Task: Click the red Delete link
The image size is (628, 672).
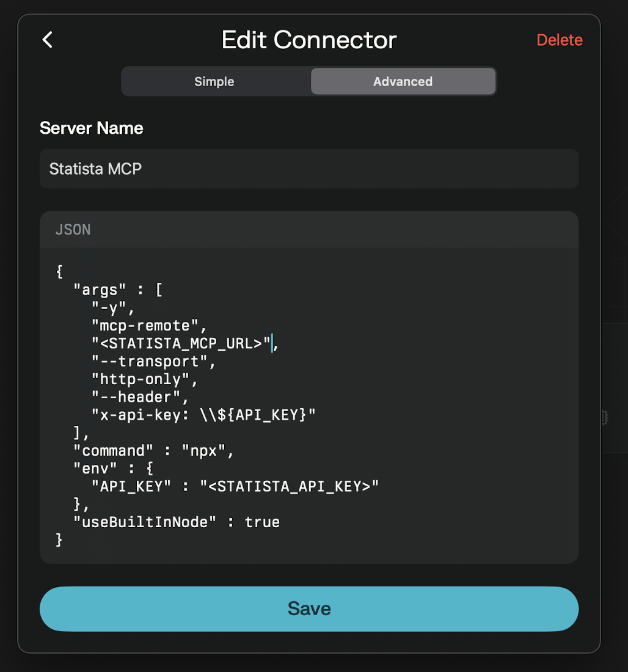Action: tap(559, 40)
